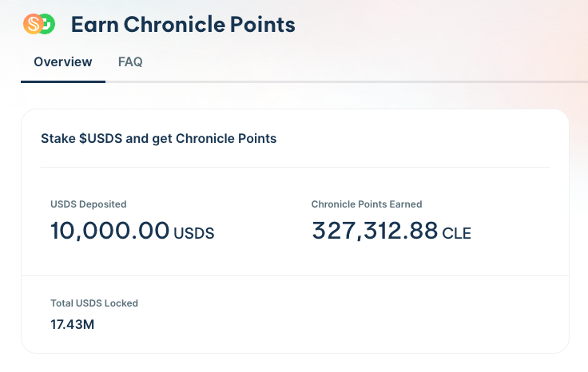Click the USDS unit after deposited amount
Screen dimensions: 588x372
[194, 234]
